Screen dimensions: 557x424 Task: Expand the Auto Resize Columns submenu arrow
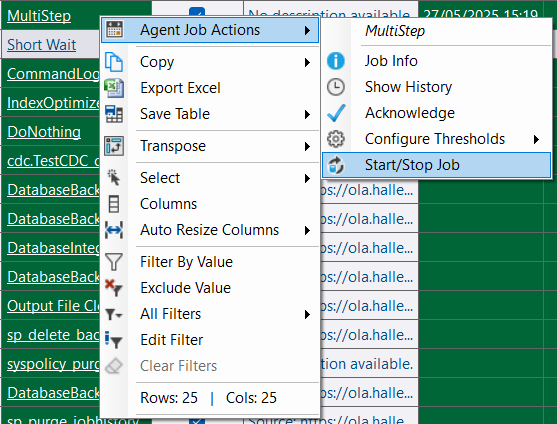[307, 230]
